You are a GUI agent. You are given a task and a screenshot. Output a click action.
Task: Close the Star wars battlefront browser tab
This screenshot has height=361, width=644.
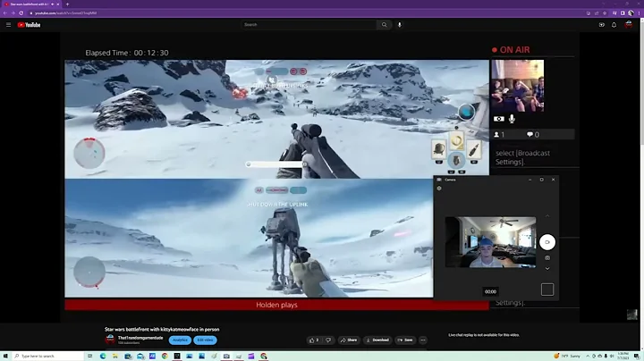click(58, 4)
